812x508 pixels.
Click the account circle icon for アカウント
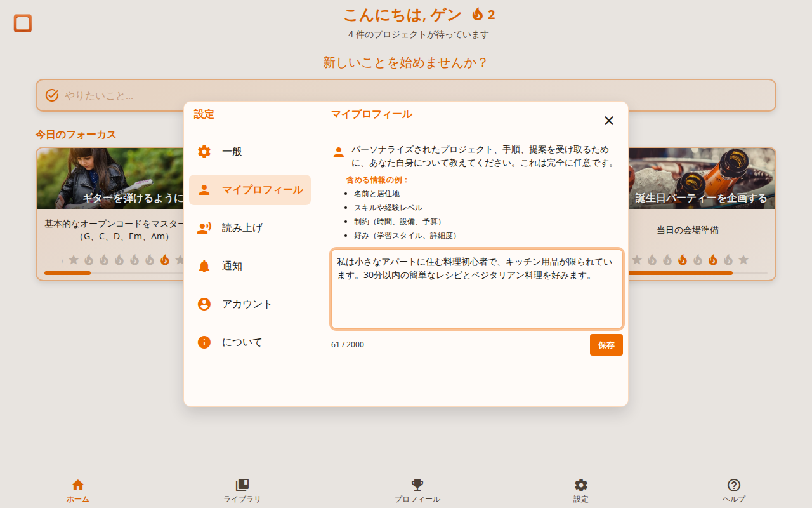coord(204,304)
